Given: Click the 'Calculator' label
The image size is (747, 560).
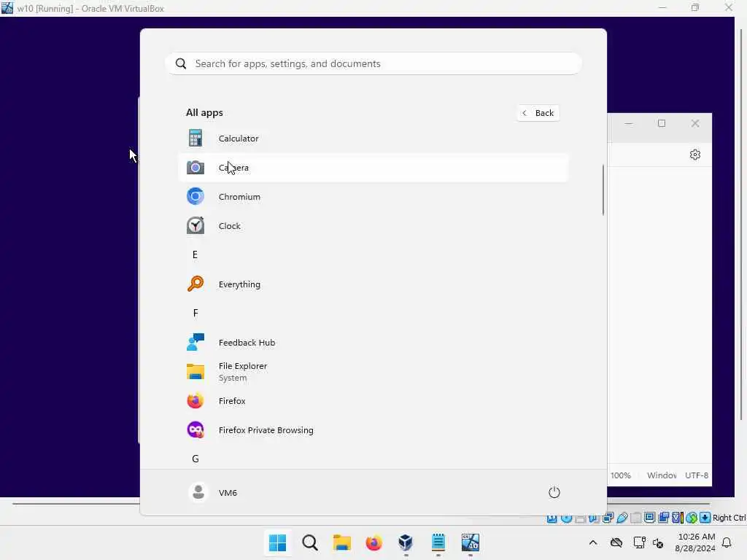Looking at the screenshot, I should 239,139.
